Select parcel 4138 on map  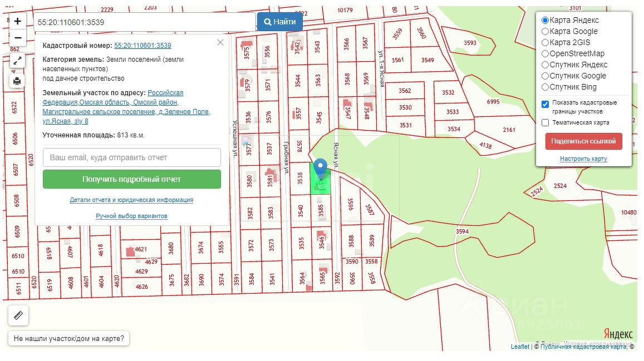[485, 145]
